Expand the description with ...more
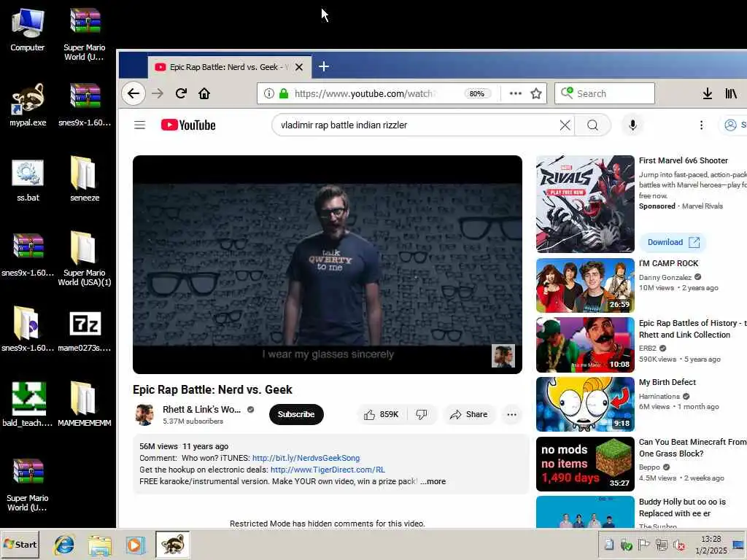Image resolution: width=747 pixels, height=560 pixels. point(433,481)
